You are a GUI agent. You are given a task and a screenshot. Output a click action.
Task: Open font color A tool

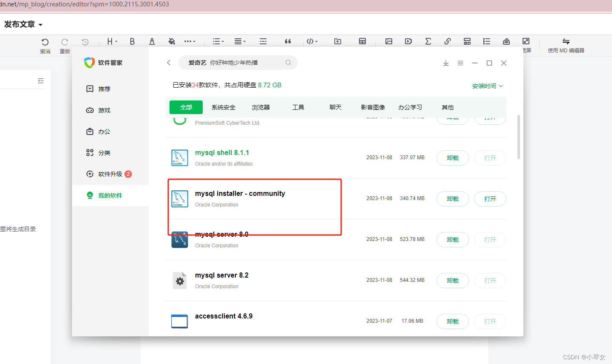pyautogui.click(x=152, y=41)
